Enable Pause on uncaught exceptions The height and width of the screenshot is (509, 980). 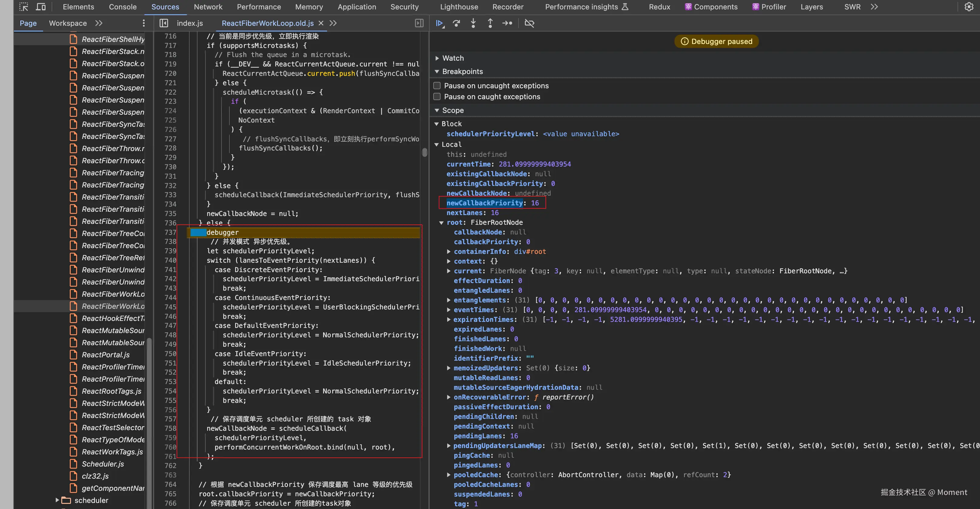pyautogui.click(x=437, y=86)
